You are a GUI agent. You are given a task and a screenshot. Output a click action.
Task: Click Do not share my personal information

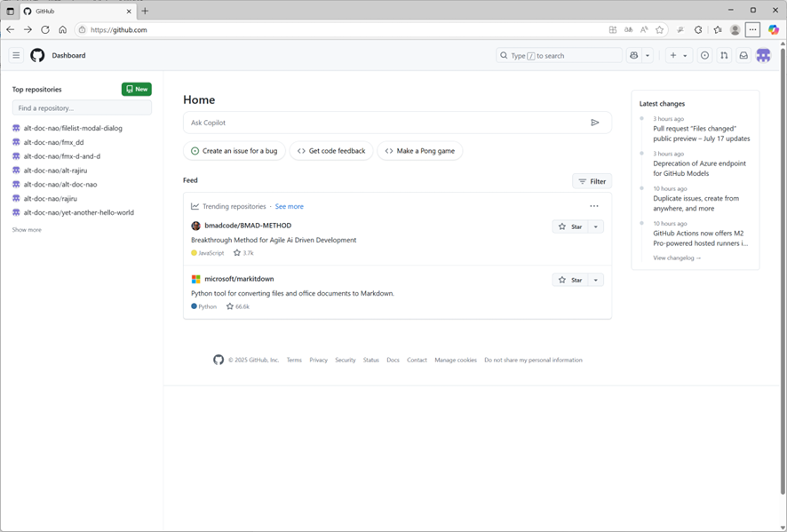pyautogui.click(x=533, y=360)
